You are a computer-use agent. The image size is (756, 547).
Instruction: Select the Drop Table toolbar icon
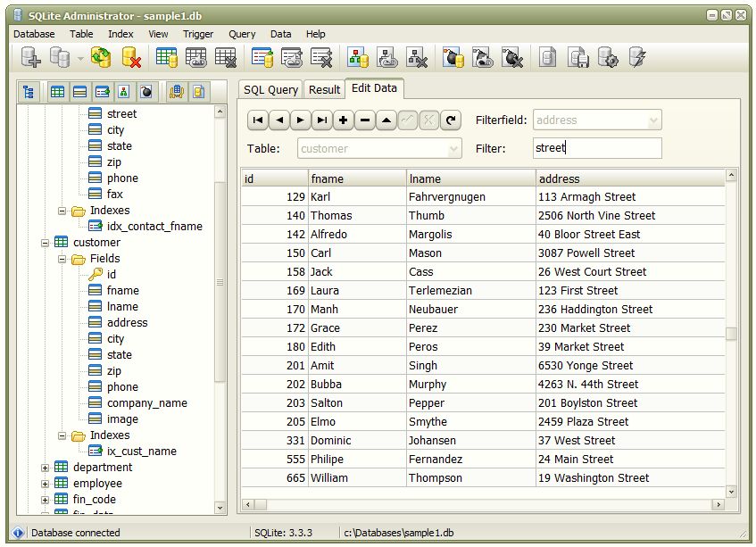tap(223, 56)
